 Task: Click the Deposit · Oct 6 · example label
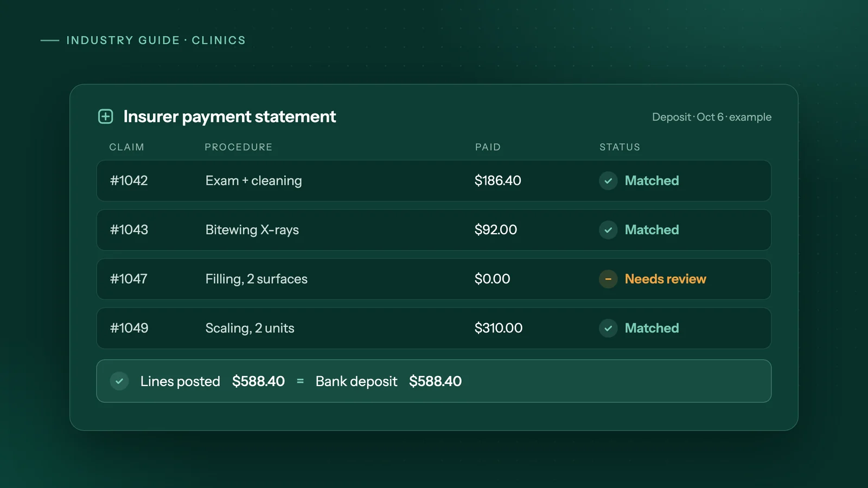point(711,117)
